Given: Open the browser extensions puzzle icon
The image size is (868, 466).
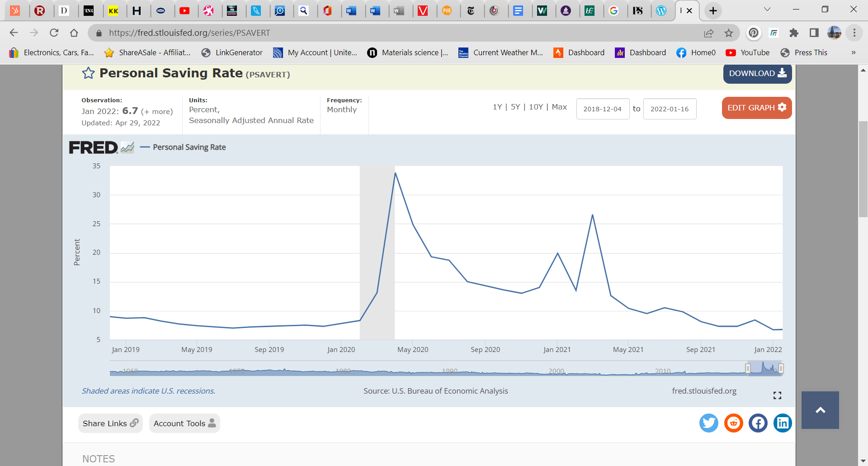Looking at the screenshot, I should [x=794, y=33].
